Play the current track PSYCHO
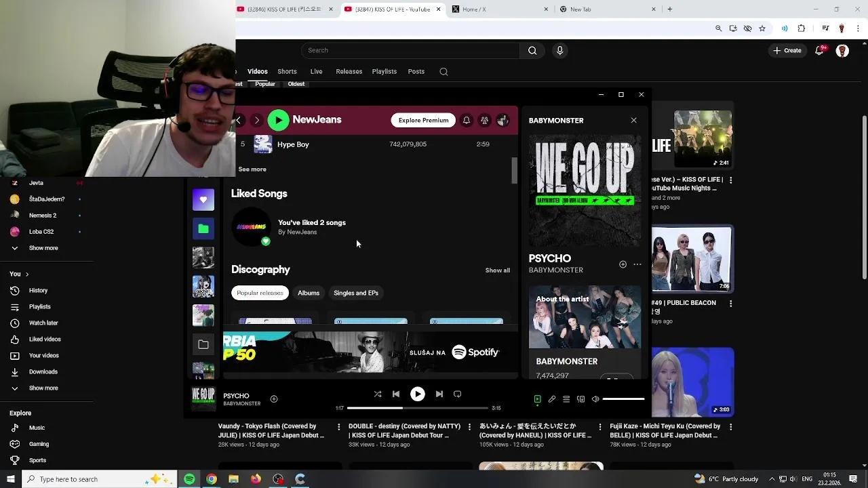 (418, 394)
